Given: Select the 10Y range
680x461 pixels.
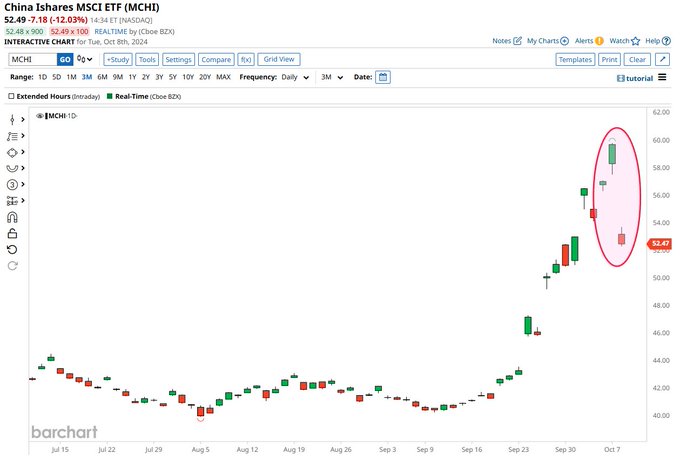Looking at the screenshot, I should 188,77.
